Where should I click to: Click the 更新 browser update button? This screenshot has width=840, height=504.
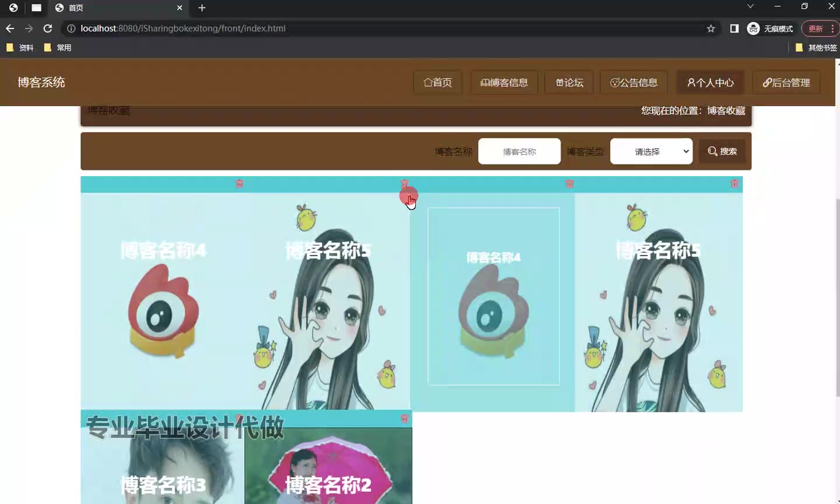[815, 28]
